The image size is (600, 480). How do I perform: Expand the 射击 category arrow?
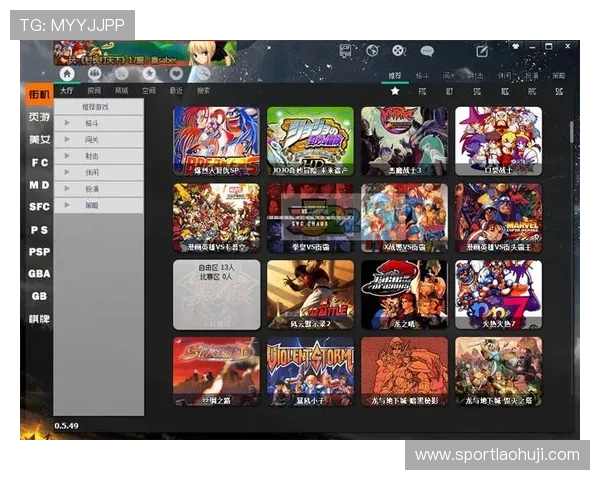[67, 155]
